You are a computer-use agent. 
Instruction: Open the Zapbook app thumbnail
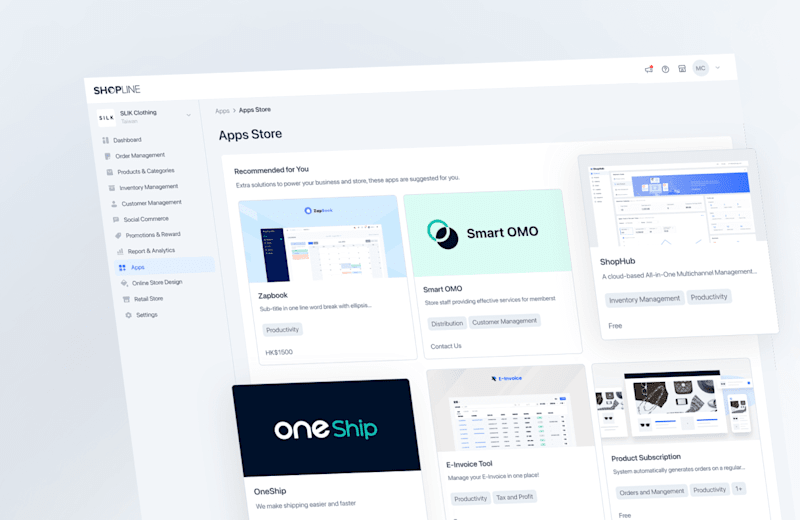[x=323, y=238]
